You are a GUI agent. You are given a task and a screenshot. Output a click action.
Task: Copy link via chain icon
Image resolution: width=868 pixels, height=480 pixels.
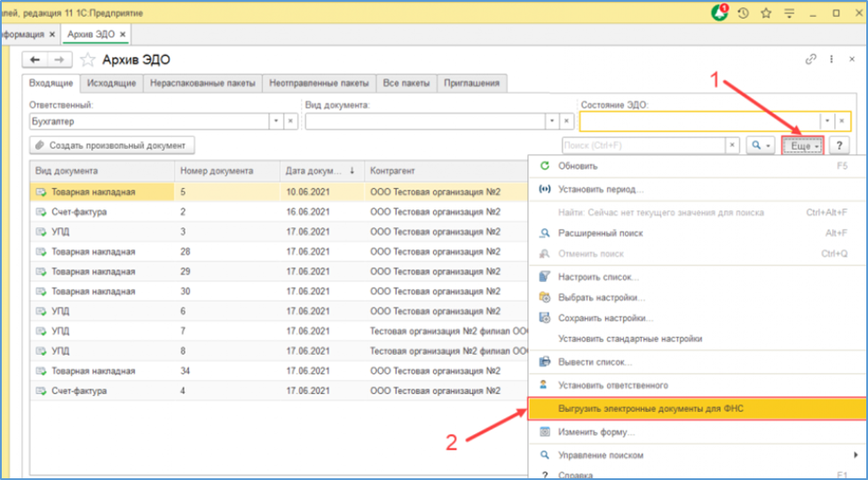(811, 59)
